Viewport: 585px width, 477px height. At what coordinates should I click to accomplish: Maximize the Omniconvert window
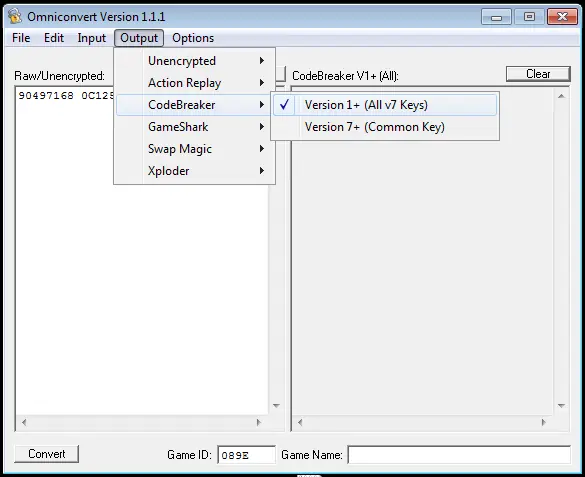(529, 17)
